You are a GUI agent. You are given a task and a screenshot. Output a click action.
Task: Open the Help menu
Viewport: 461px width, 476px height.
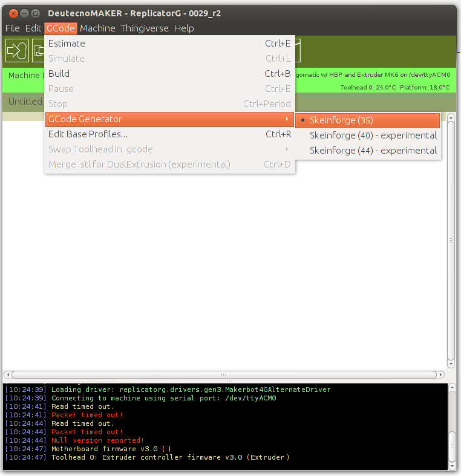[184, 28]
